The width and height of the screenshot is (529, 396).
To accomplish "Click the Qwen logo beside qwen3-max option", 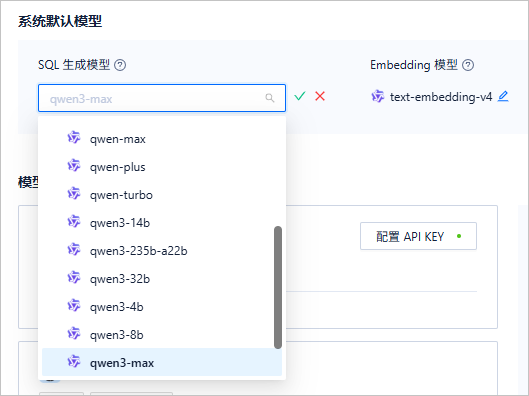I will (x=74, y=362).
